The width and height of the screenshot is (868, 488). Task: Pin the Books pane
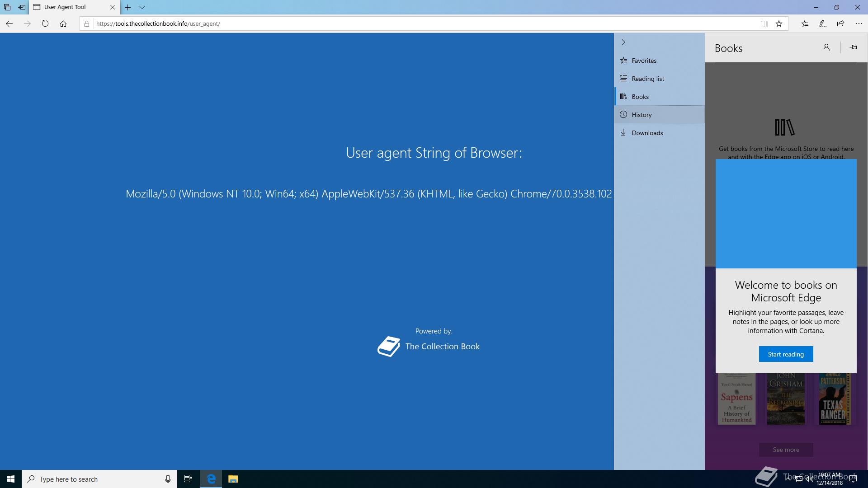coord(853,47)
